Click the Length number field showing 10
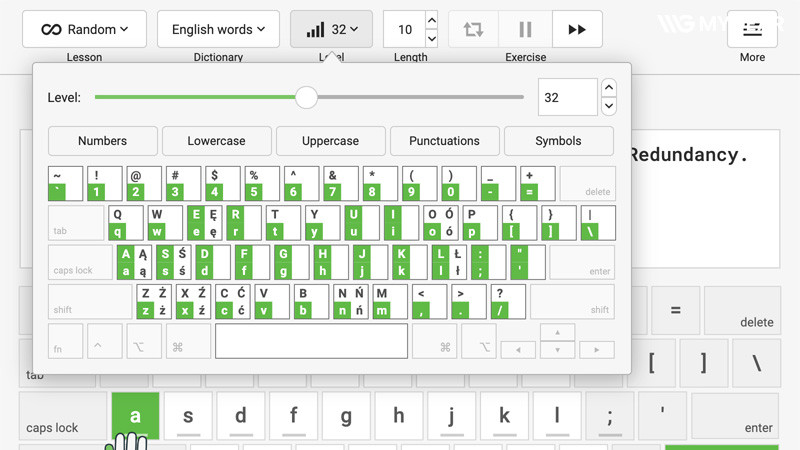 click(404, 30)
